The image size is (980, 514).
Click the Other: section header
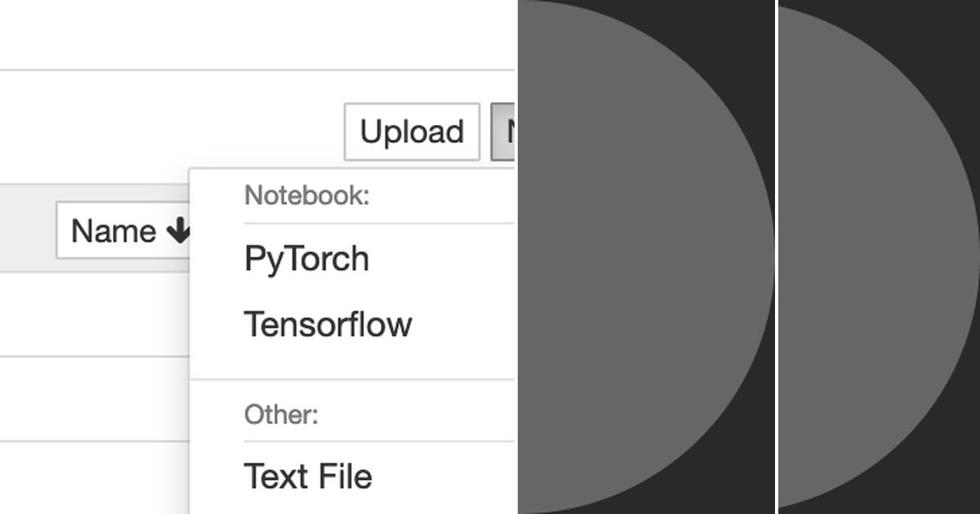281,415
